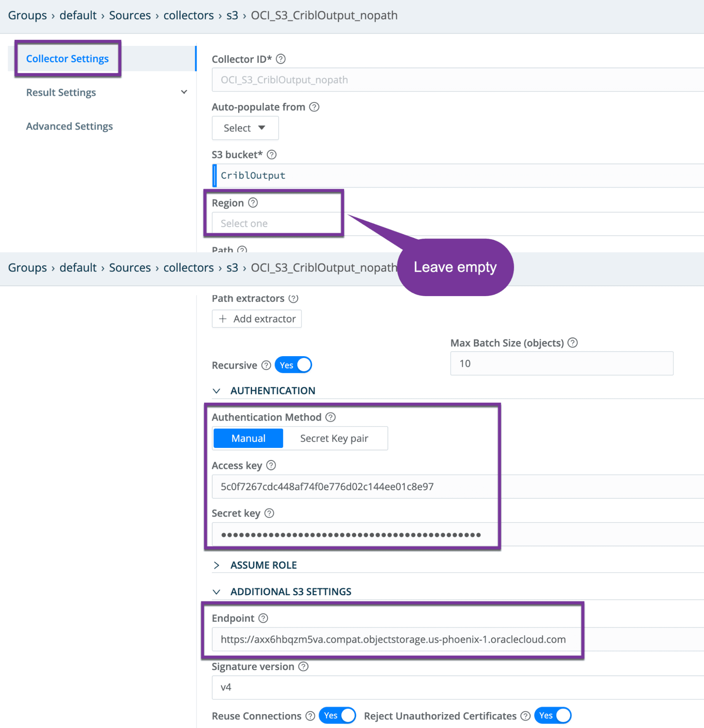The height and width of the screenshot is (728, 704).
Task: Click Region field help icon
Action: 253,203
